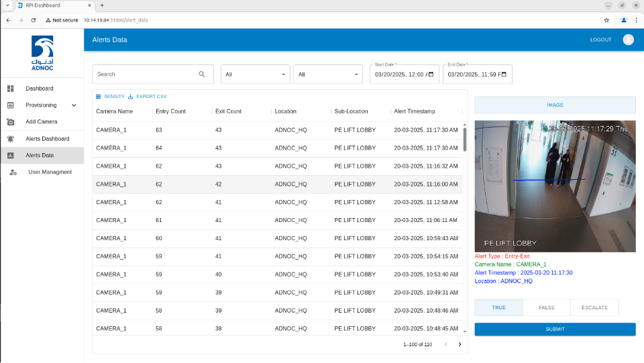Click the ADNOC logo

[42, 53]
